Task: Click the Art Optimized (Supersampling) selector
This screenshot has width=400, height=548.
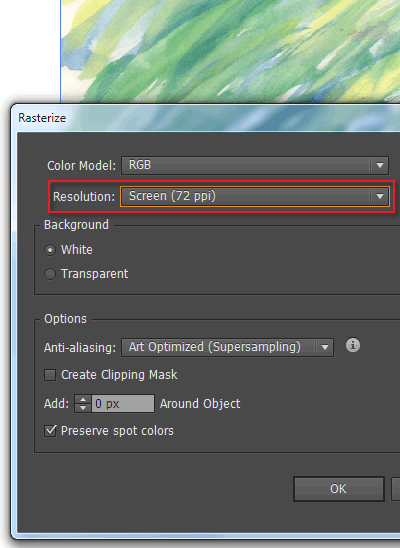Action: pos(227,347)
